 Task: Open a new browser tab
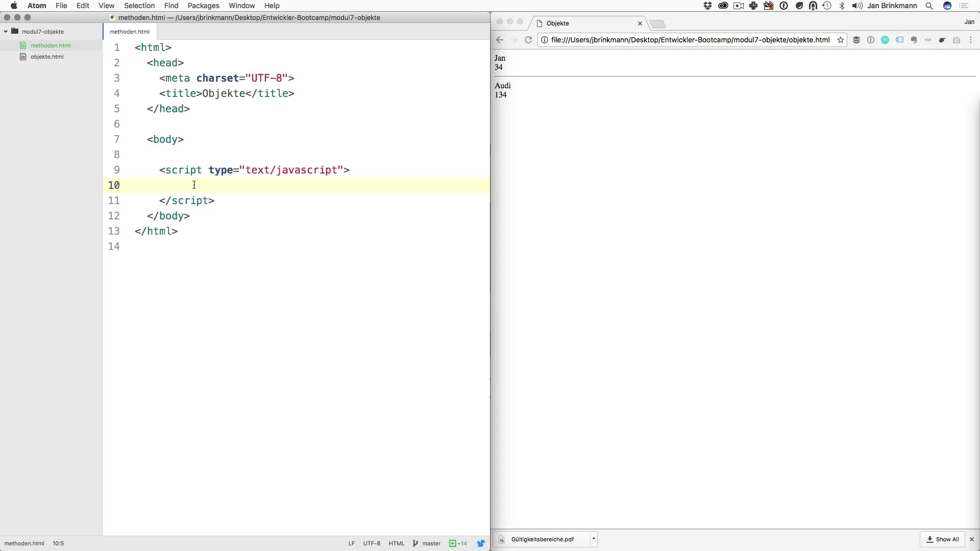tap(658, 24)
